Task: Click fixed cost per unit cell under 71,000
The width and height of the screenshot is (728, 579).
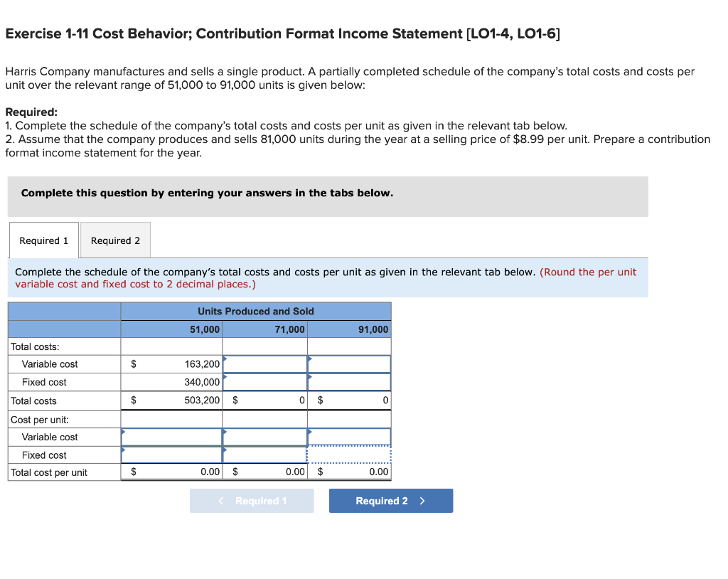Action: click(x=264, y=455)
